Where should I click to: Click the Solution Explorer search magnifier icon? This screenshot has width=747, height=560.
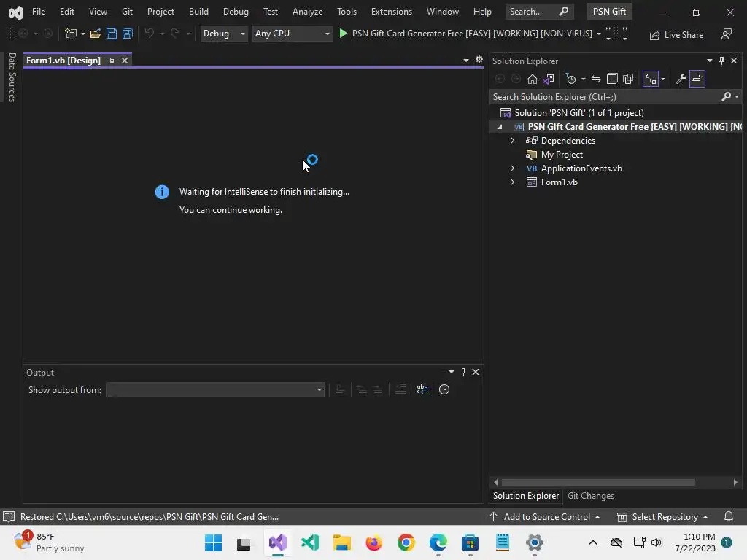[x=726, y=97]
